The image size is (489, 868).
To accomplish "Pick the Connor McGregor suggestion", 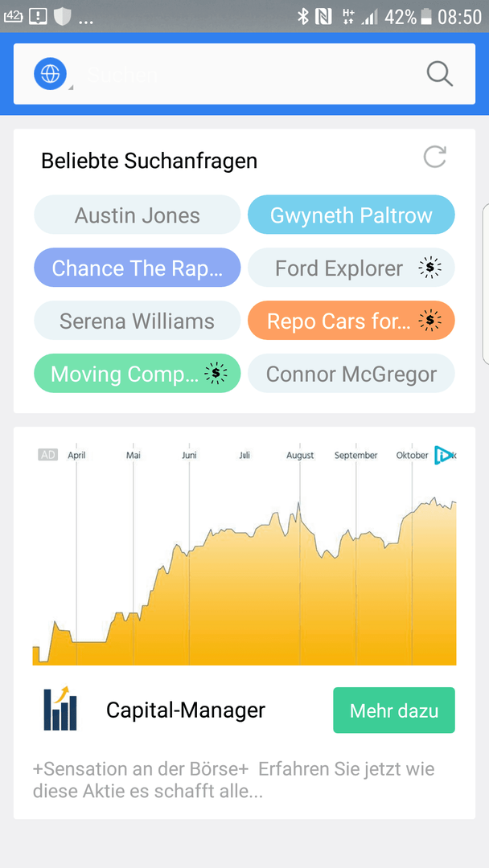I will click(351, 374).
